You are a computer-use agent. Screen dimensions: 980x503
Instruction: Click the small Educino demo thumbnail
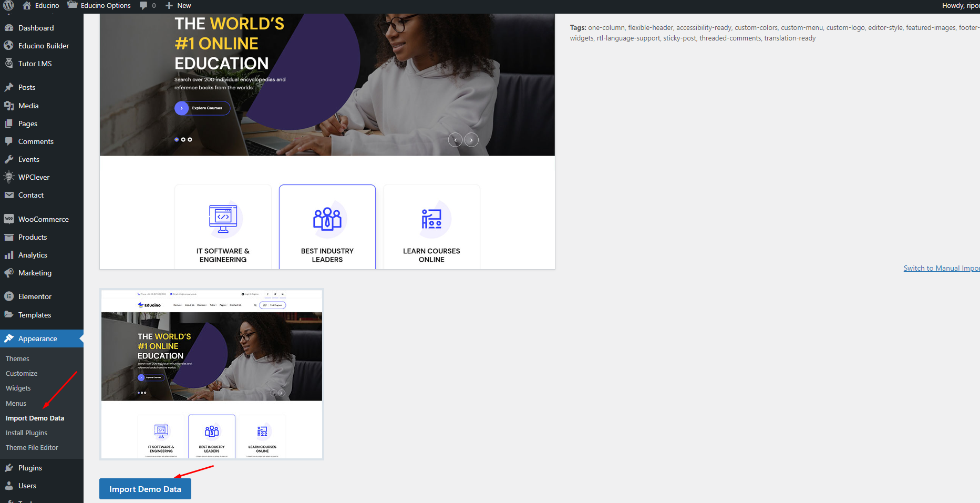coord(212,374)
